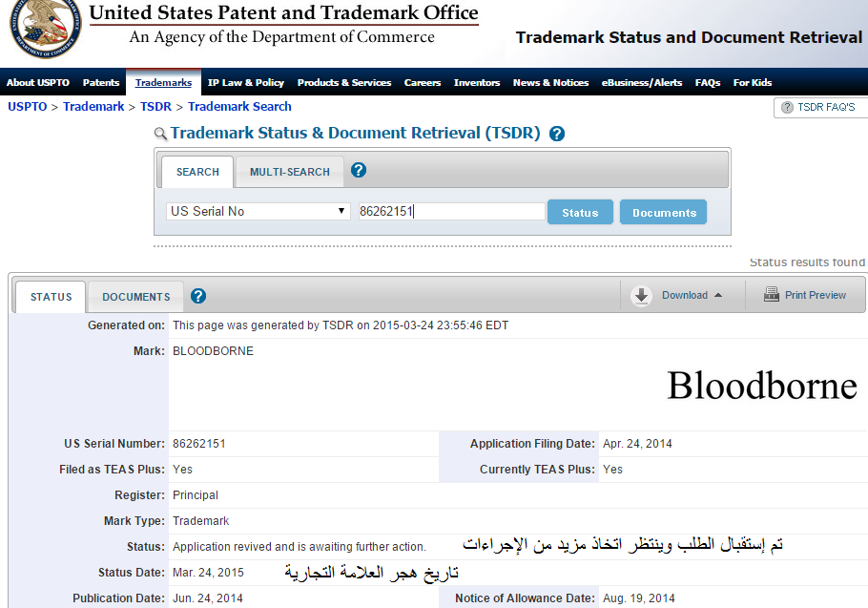
Task: Click the blue Documents search button
Action: (x=664, y=212)
